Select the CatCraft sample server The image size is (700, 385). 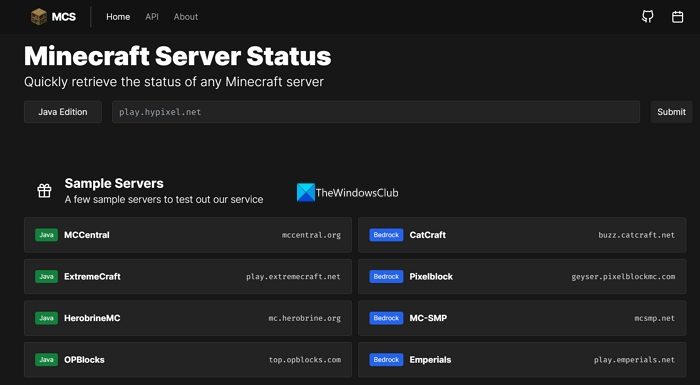(522, 235)
